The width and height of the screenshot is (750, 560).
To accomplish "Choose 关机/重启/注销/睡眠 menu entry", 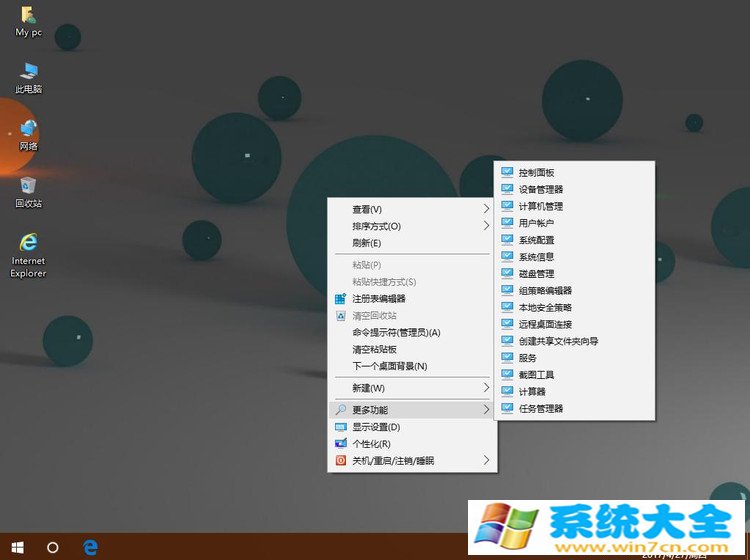I will tap(412, 461).
